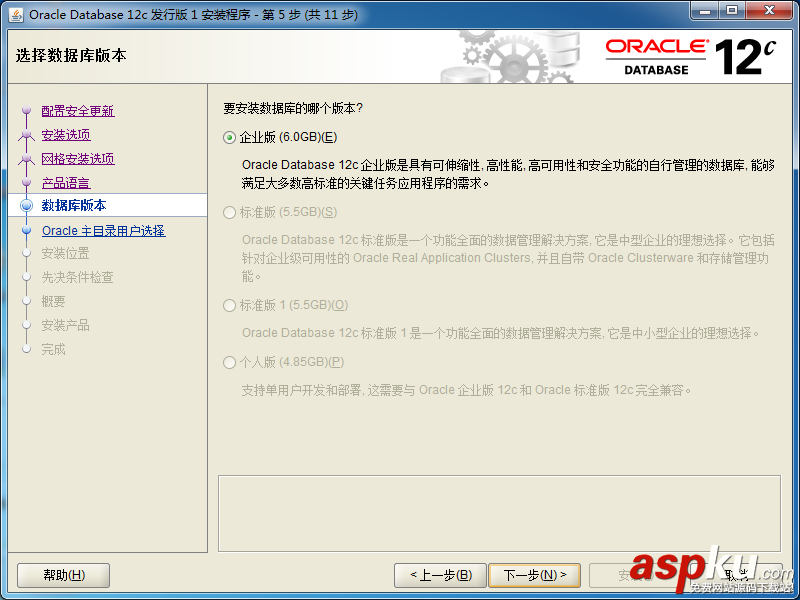Image resolution: width=800 pixels, height=600 pixels.
Task: Click the 完成 step entry
Action: (x=54, y=349)
